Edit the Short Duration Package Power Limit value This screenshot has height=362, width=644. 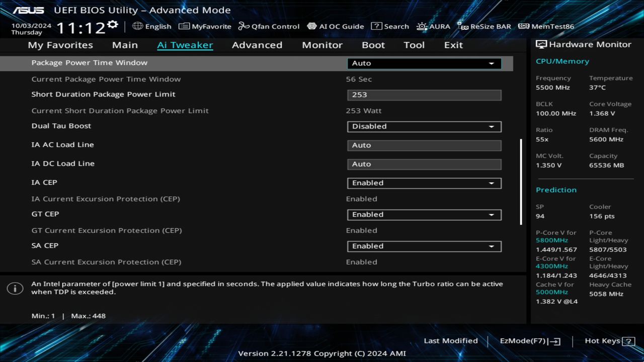point(424,95)
